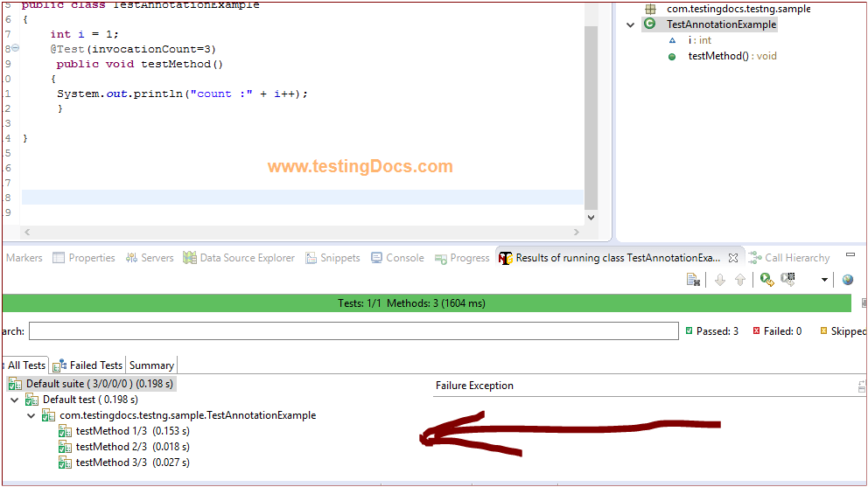This screenshot has height=487, width=868.
Task: Switch to the Failed Tests tab
Action: (x=87, y=365)
